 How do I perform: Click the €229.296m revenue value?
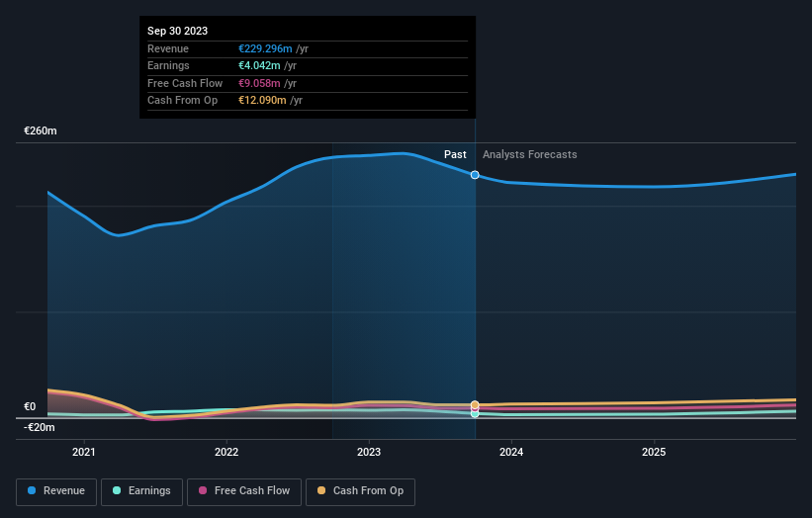coord(265,48)
